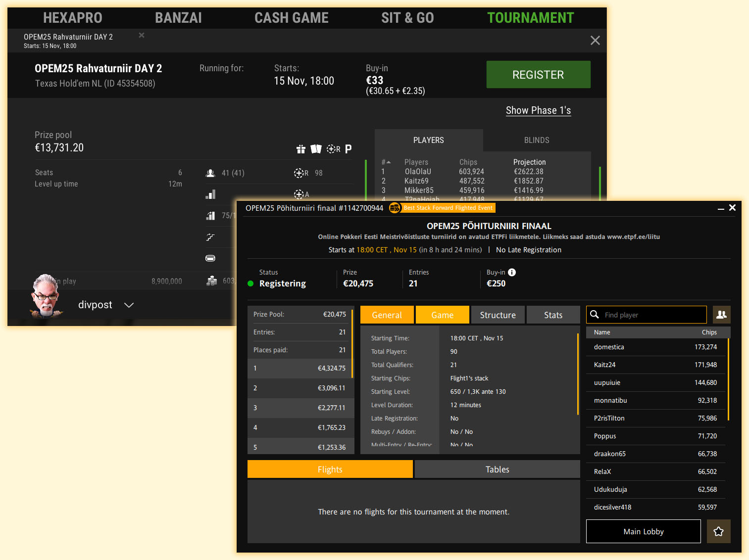
Task: Click the Buy-in info icon
Action: point(512,273)
